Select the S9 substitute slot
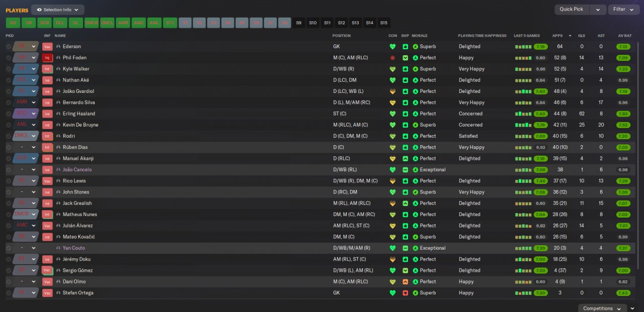Image resolution: width=644 pixels, height=312 pixels. pyautogui.click(x=299, y=23)
